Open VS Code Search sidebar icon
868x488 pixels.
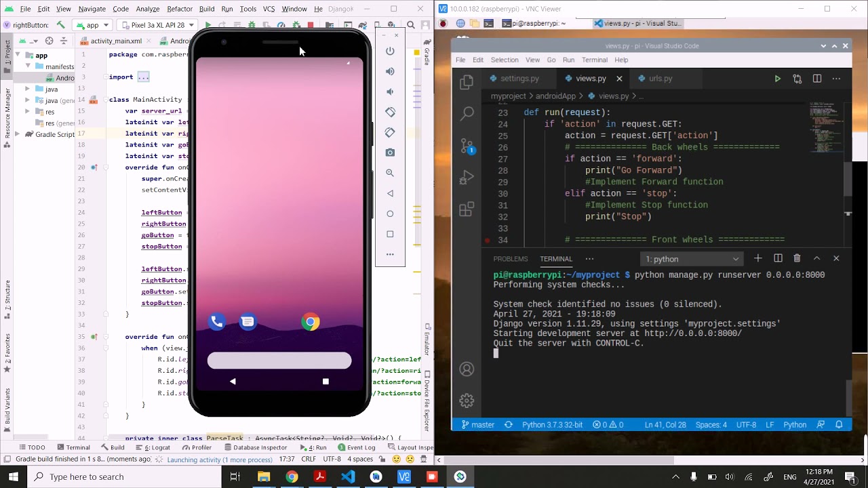pos(467,113)
